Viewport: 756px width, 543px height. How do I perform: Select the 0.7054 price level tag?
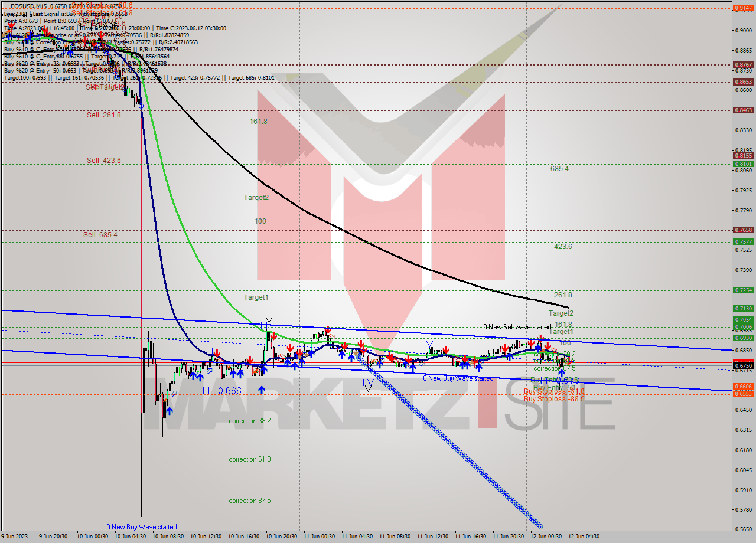pyautogui.click(x=743, y=320)
